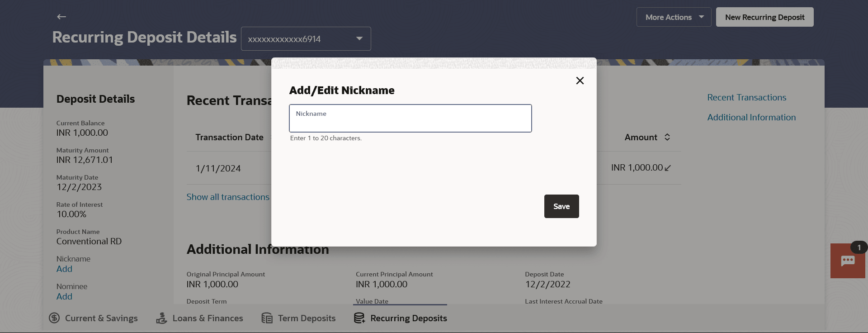Open the account number xxxxxxxxxxxx6914 dropdown
Image resolution: width=868 pixels, height=333 pixels.
click(x=306, y=39)
